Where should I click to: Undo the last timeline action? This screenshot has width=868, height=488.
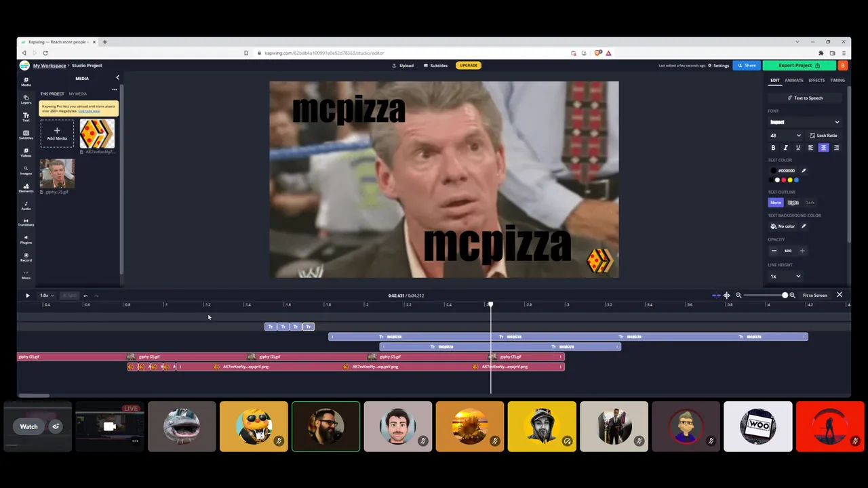click(x=85, y=296)
